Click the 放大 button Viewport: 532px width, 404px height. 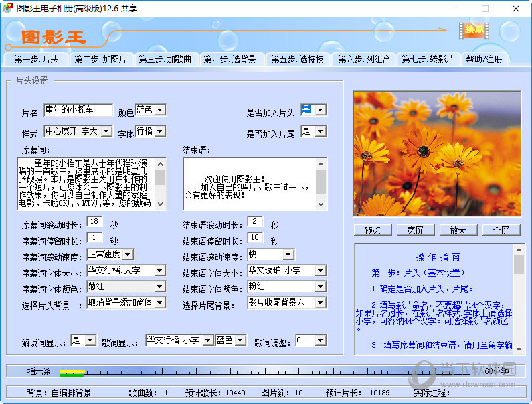[458, 230]
